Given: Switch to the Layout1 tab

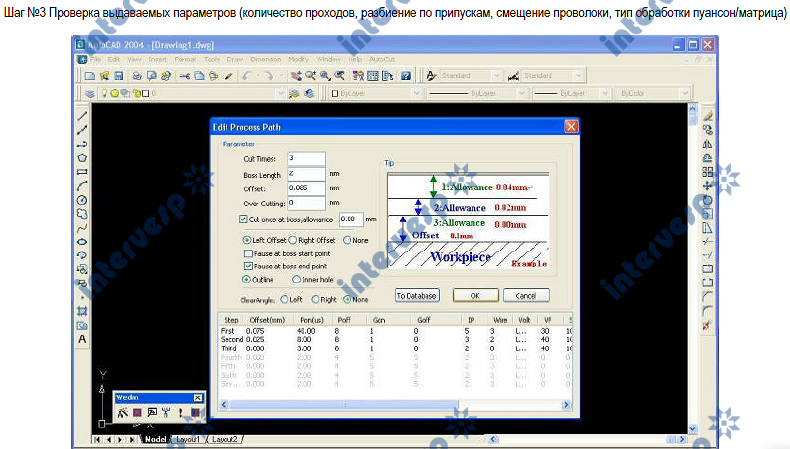Looking at the screenshot, I should point(189,439).
